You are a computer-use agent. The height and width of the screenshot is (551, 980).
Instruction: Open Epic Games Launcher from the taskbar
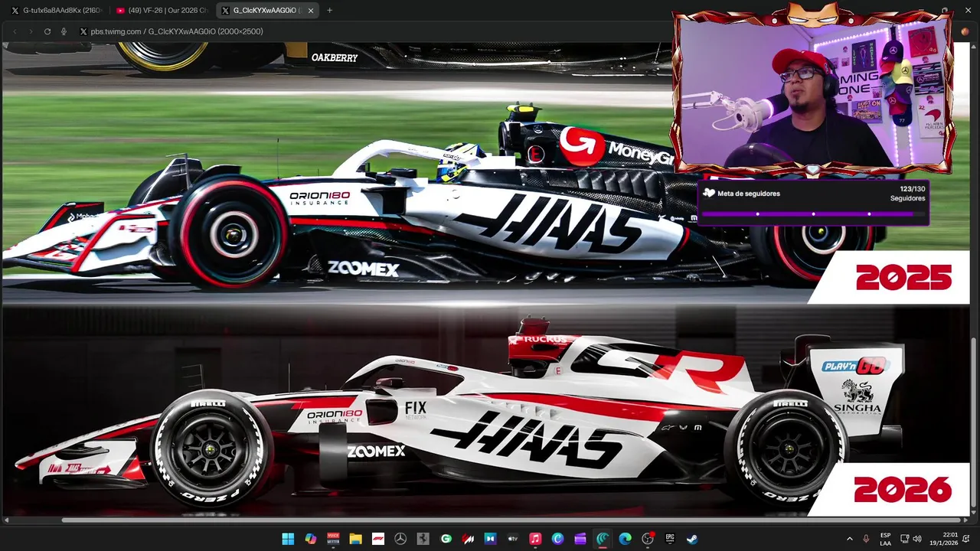(670, 539)
